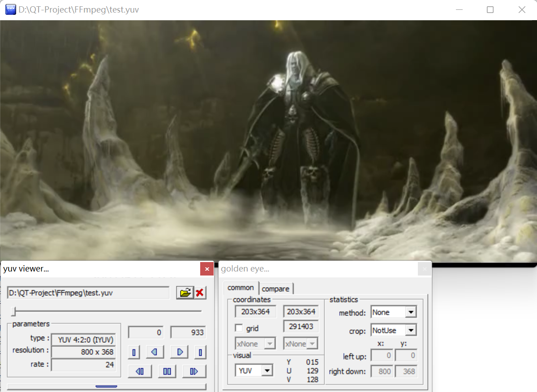Maximize the main window
Image resolution: width=537 pixels, height=392 pixels.
point(490,9)
